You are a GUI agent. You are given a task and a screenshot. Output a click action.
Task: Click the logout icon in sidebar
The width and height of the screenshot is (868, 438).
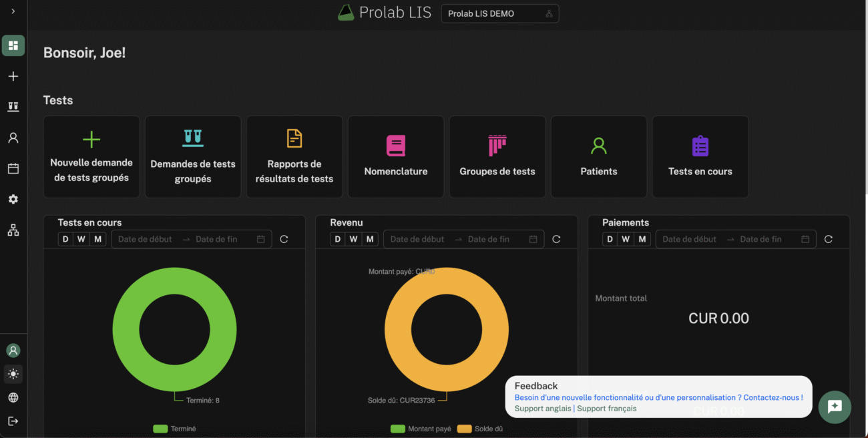pos(13,421)
